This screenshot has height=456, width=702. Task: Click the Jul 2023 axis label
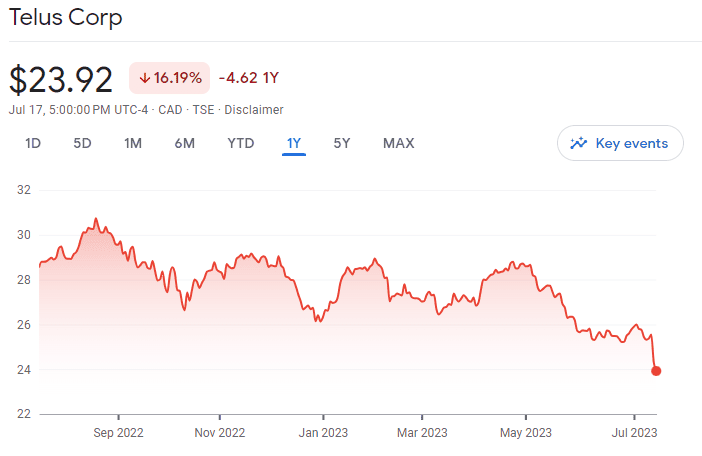[634, 433]
